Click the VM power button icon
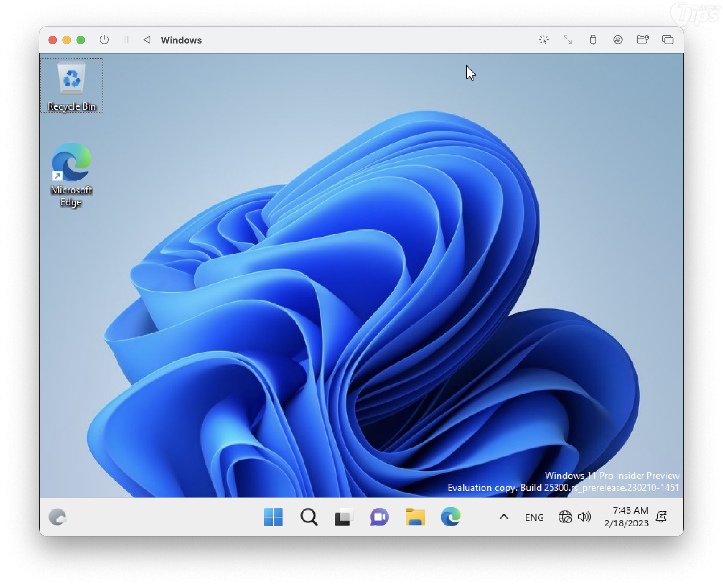The image size is (723, 588). 104,40
